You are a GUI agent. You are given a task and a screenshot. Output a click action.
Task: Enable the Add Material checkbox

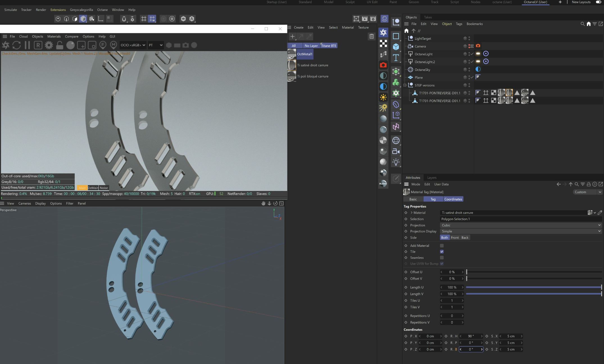click(442, 245)
